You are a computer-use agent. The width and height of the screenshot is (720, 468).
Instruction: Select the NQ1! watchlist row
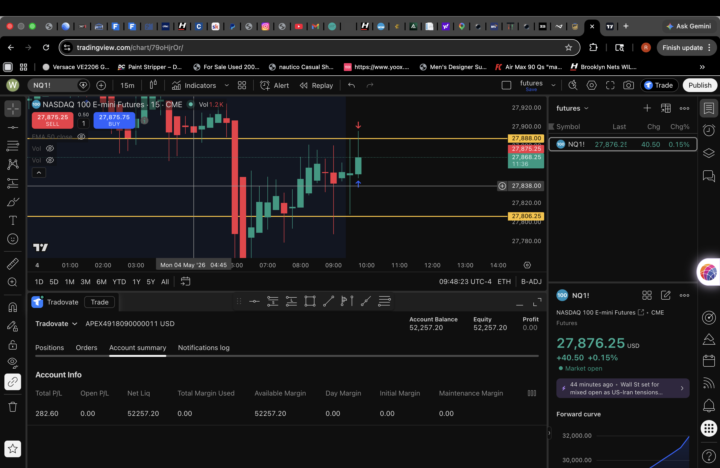(x=623, y=144)
